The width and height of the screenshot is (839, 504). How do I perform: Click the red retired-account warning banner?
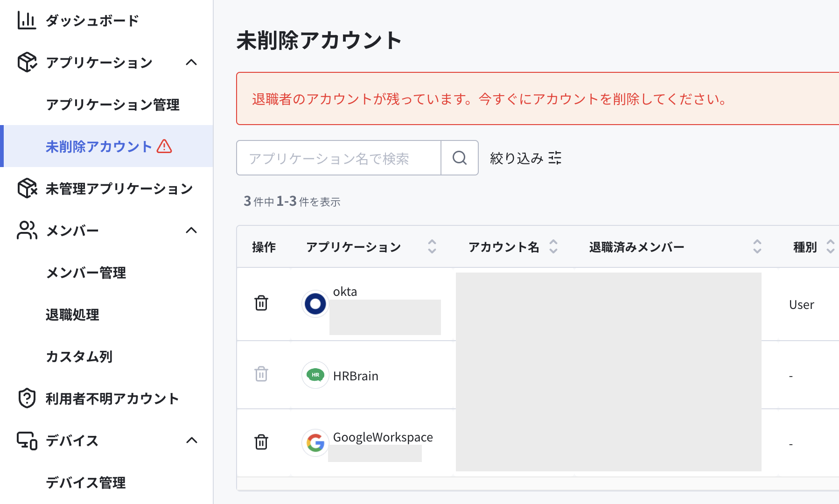click(x=538, y=98)
